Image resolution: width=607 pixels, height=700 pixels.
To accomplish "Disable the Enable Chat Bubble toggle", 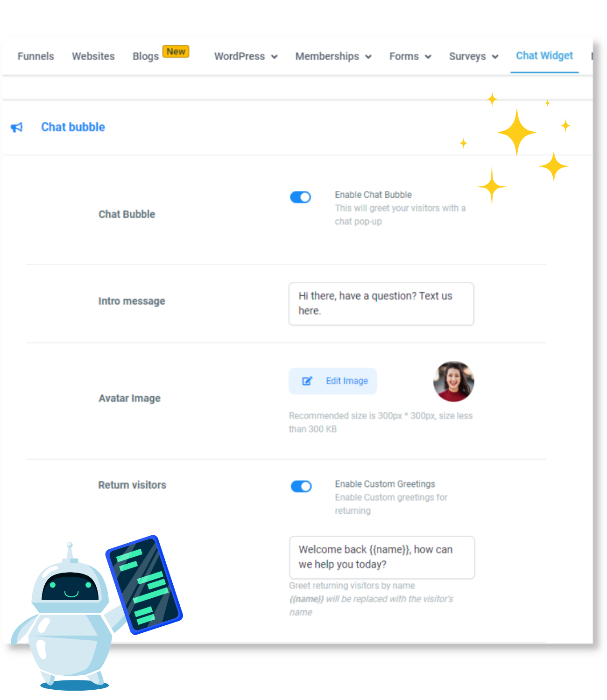I will [300, 197].
